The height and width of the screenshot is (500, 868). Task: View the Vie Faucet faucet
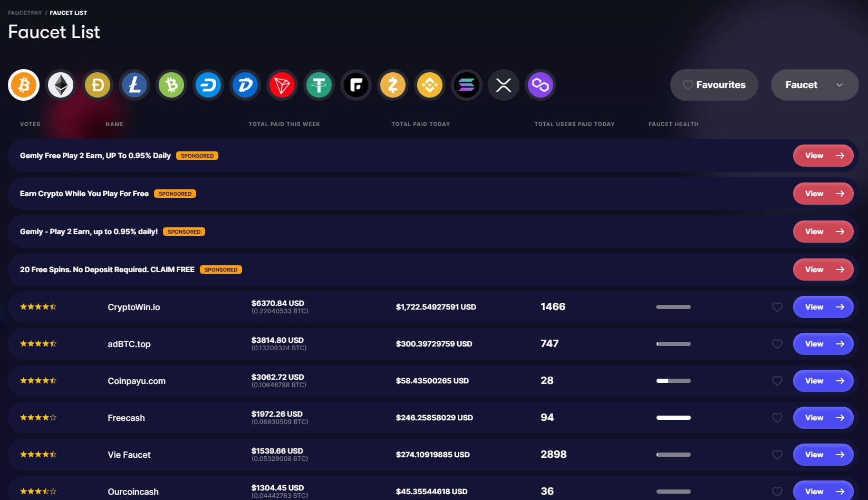pyautogui.click(x=823, y=455)
